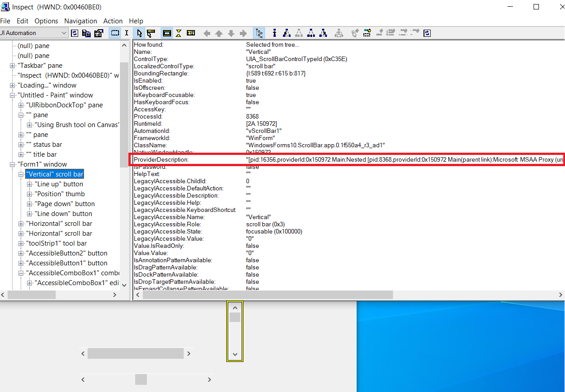The width and height of the screenshot is (565, 392).
Task: Collapse the "Form1" window node
Action: 12,164
